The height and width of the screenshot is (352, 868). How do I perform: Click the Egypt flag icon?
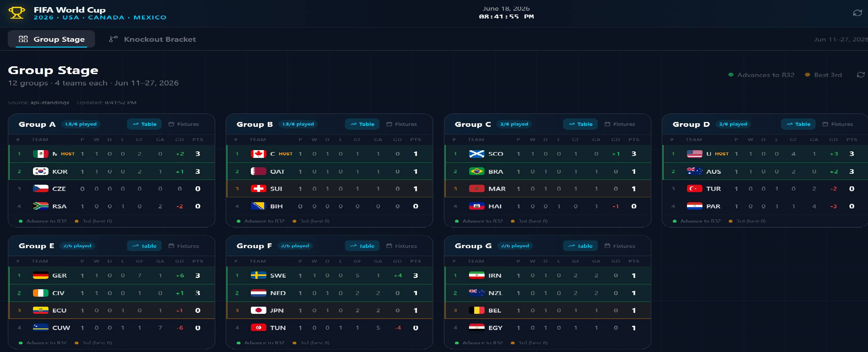point(477,328)
